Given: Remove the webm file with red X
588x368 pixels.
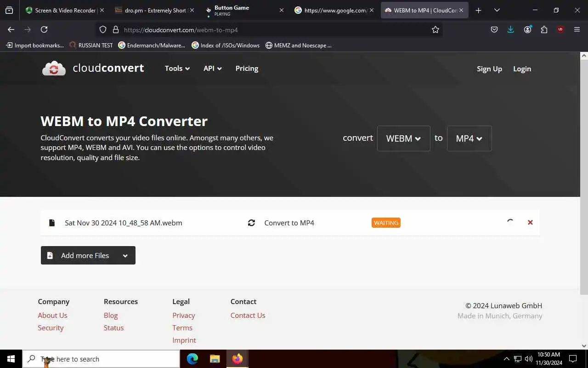Looking at the screenshot, I should tap(530, 222).
